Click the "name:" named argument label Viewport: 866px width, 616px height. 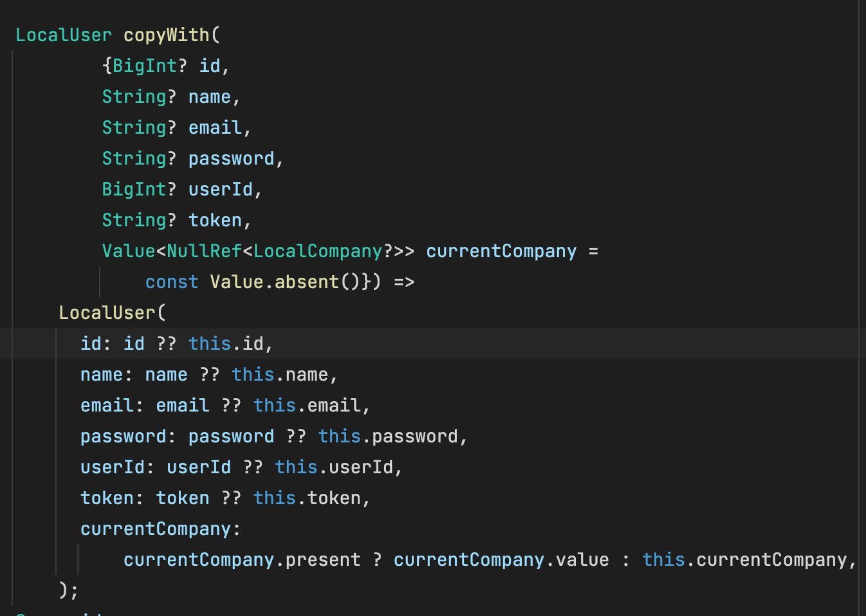point(107,374)
